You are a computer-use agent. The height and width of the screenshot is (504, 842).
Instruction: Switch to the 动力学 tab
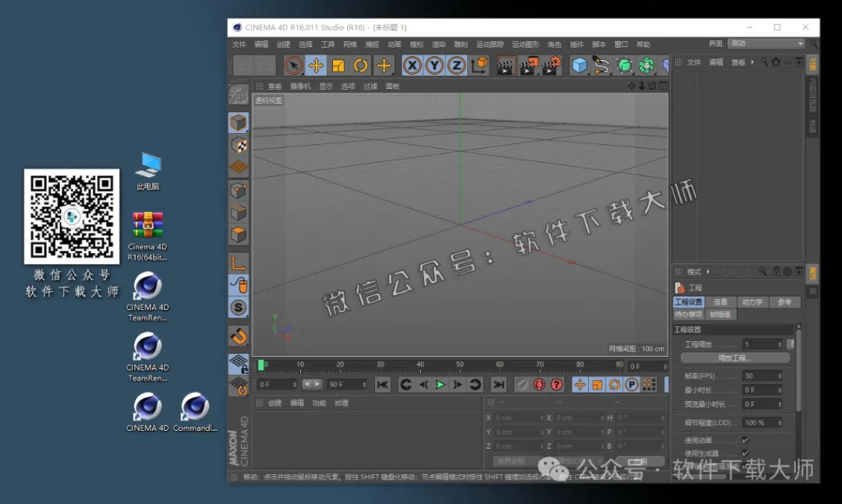(x=754, y=302)
